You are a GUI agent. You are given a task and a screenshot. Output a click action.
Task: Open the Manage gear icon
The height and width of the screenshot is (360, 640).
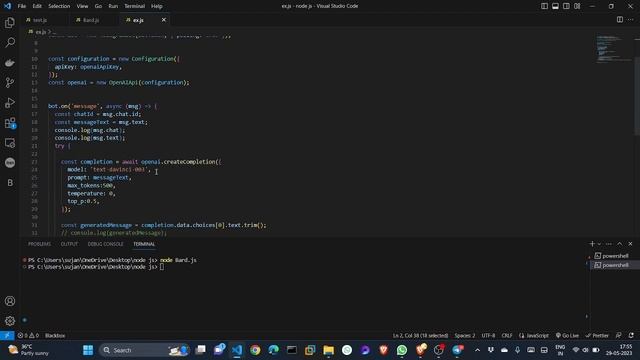point(10,321)
